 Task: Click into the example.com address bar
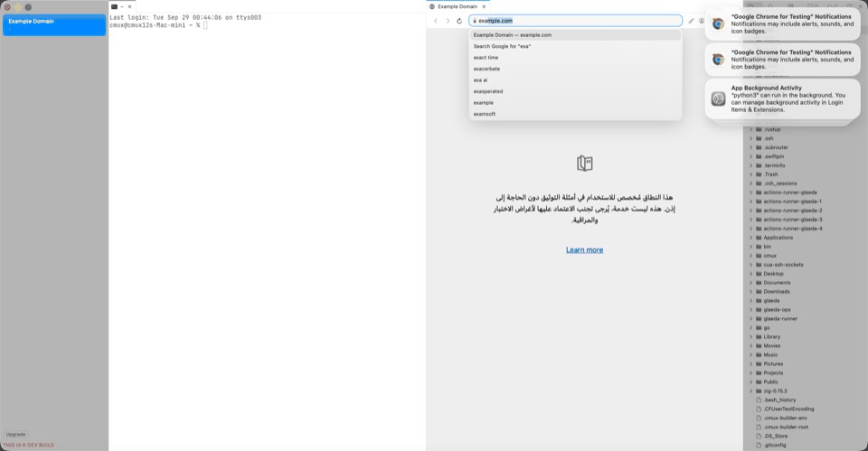point(575,21)
